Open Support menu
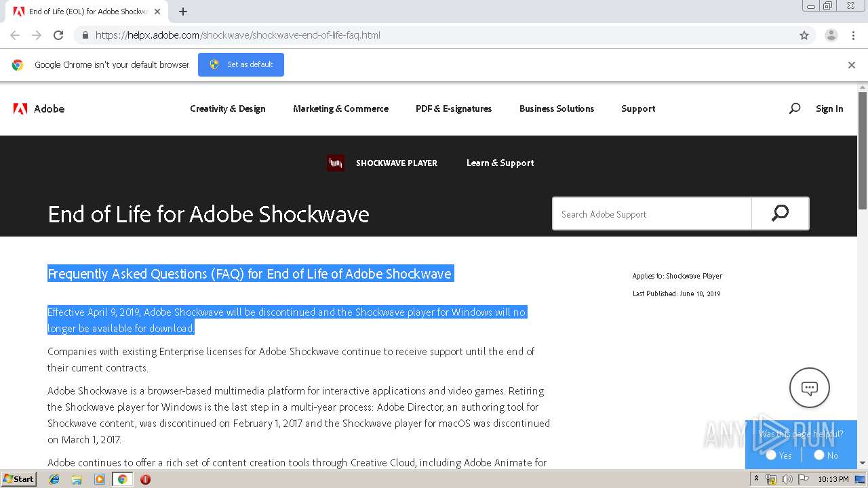This screenshot has height=488, width=868. (x=638, y=108)
